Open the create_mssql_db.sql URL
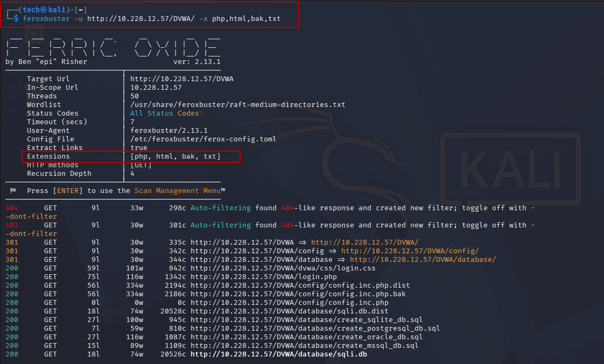Screen dimensions: 604x364 tap(305, 346)
